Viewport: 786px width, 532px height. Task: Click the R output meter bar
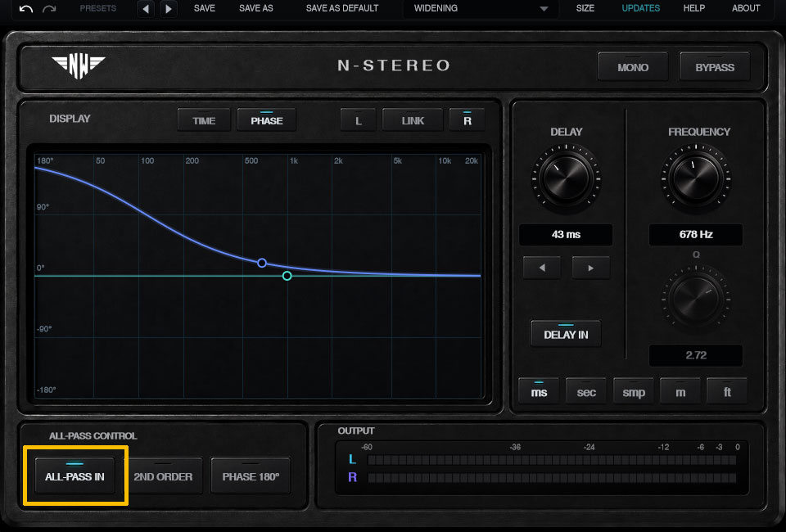tap(552, 478)
